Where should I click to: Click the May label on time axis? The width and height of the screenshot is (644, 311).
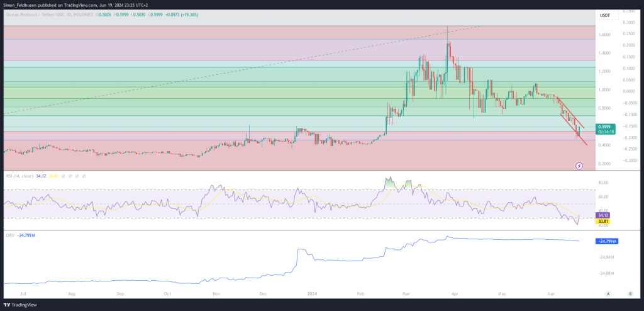point(501,294)
